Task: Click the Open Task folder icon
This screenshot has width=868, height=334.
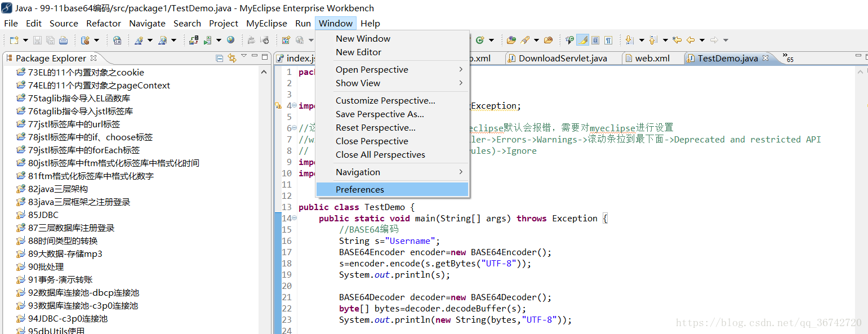Action: tap(548, 40)
